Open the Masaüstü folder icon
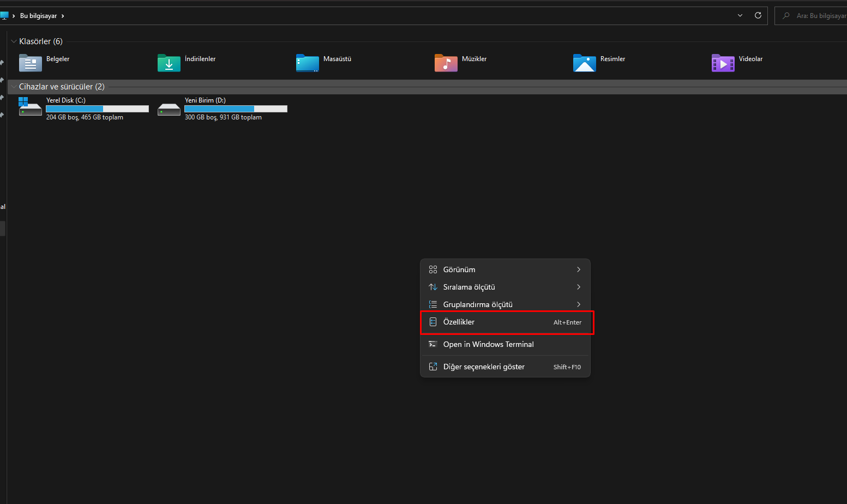The height and width of the screenshot is (504, 847). click(x=308, y=63)
